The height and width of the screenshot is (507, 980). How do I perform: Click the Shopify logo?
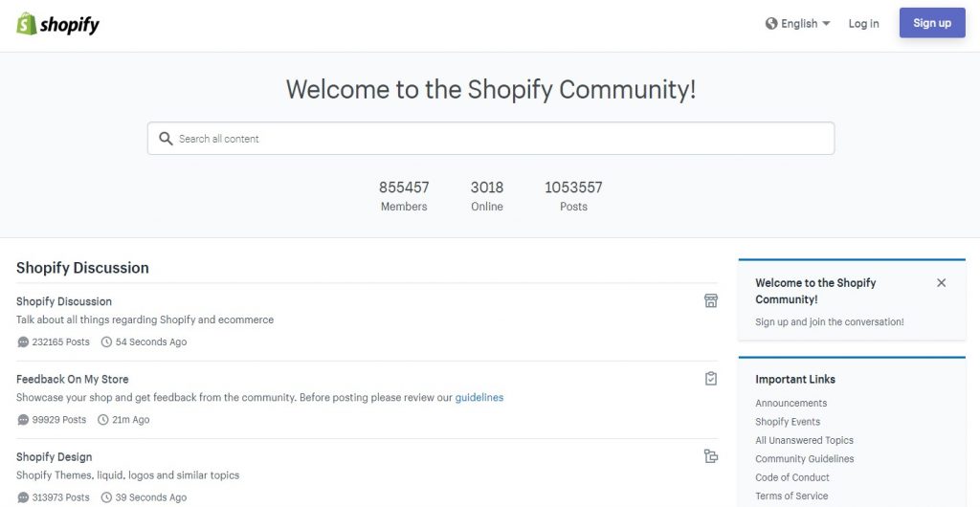[x=57, y=24]
